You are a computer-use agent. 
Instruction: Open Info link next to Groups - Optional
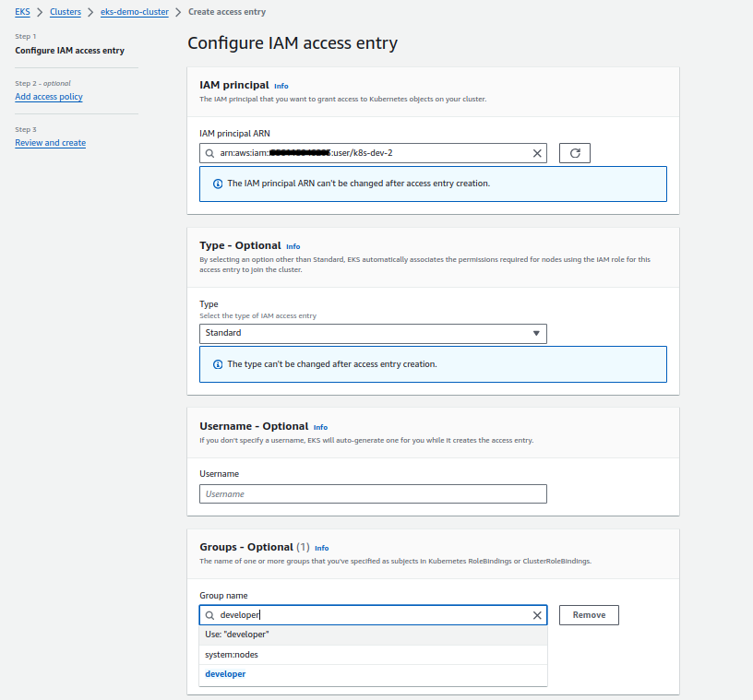point(321,548)
